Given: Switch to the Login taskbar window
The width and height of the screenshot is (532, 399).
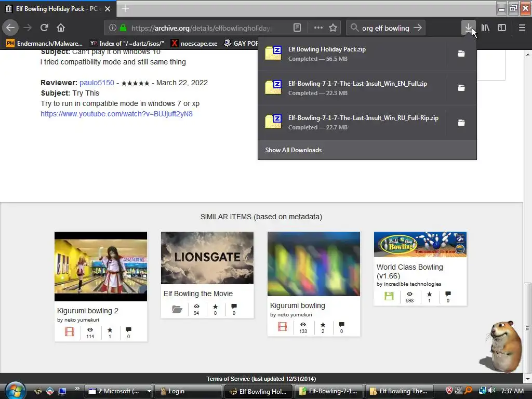Looking at the screenshot, I should tap(188, 391).
